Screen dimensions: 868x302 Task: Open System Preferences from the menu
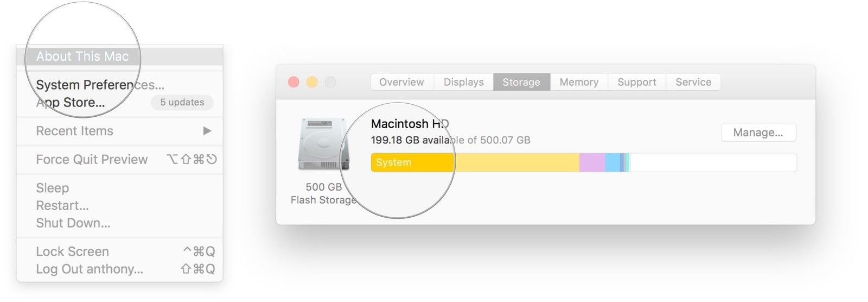click(x=100, y=85)
